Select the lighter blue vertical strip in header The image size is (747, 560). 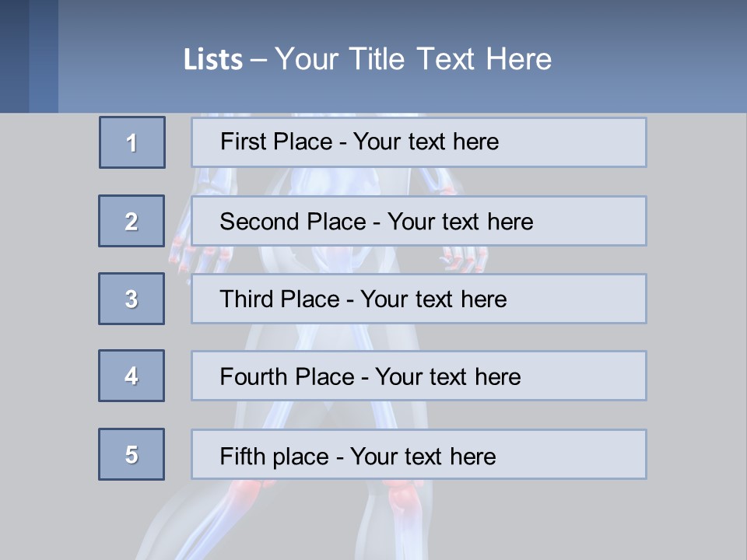(x=44, y=56)
